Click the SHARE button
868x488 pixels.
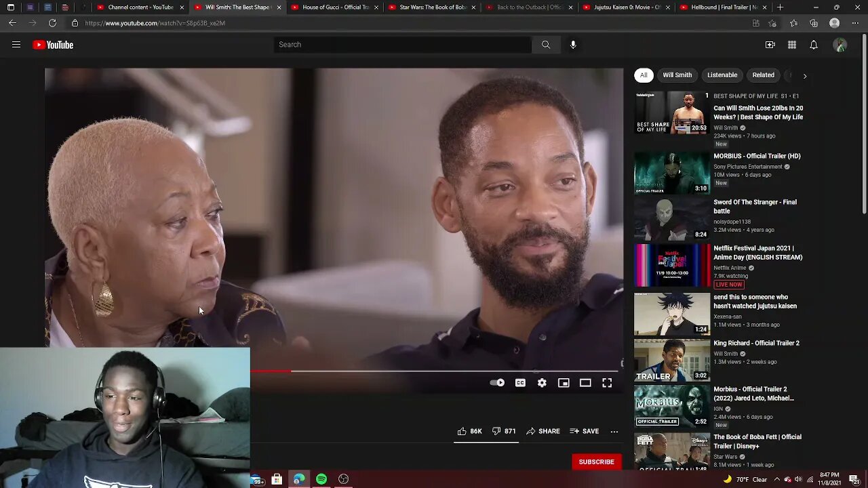[x=543, y=431]
